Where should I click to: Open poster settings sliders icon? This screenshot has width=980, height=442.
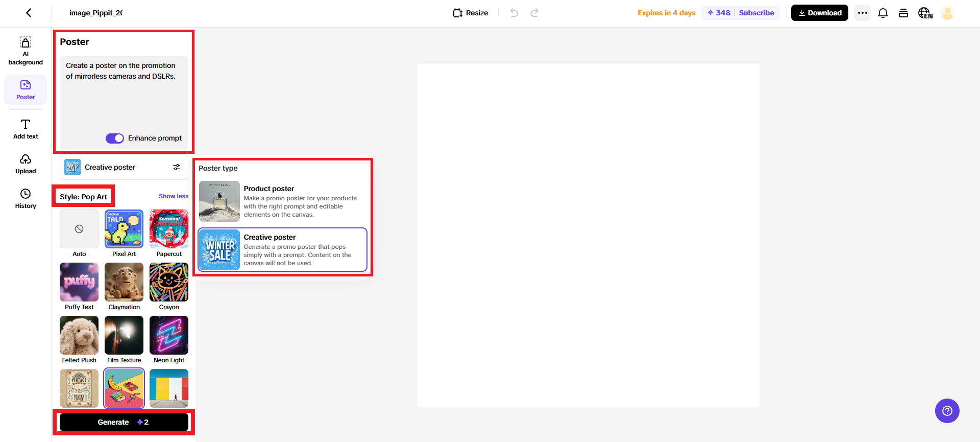point(177,167)
